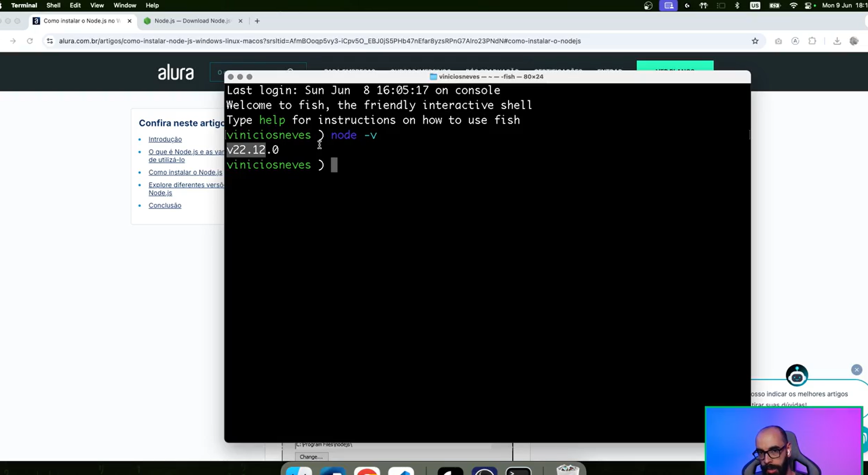Bookmark this page with the star icon
Screen dimensions: 868x475
click(x=755, y=41)
